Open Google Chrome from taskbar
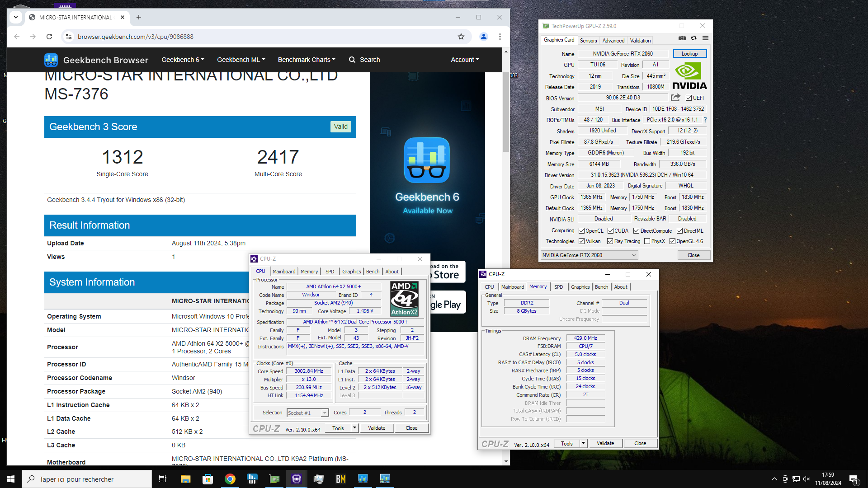 pos(230,479)
